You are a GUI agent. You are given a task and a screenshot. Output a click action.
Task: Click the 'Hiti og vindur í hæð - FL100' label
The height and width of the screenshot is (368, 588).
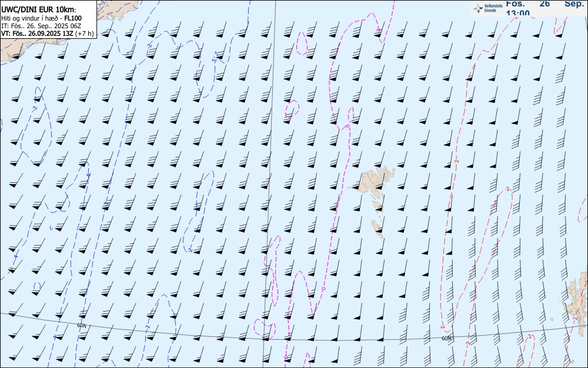tap(41, 18)
